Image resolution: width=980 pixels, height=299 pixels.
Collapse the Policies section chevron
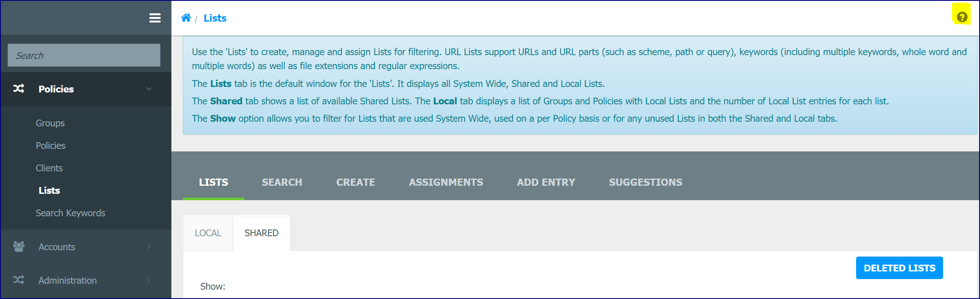tap(149, 89)
